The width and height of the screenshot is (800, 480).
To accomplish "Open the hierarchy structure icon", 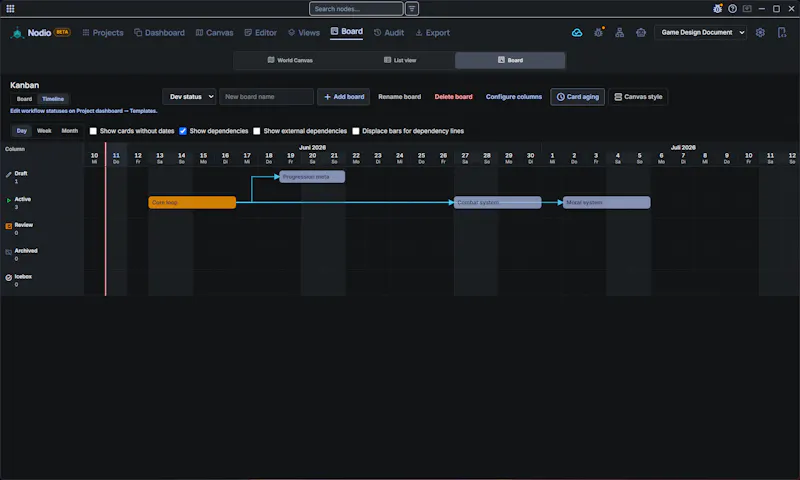I will 619,33.
